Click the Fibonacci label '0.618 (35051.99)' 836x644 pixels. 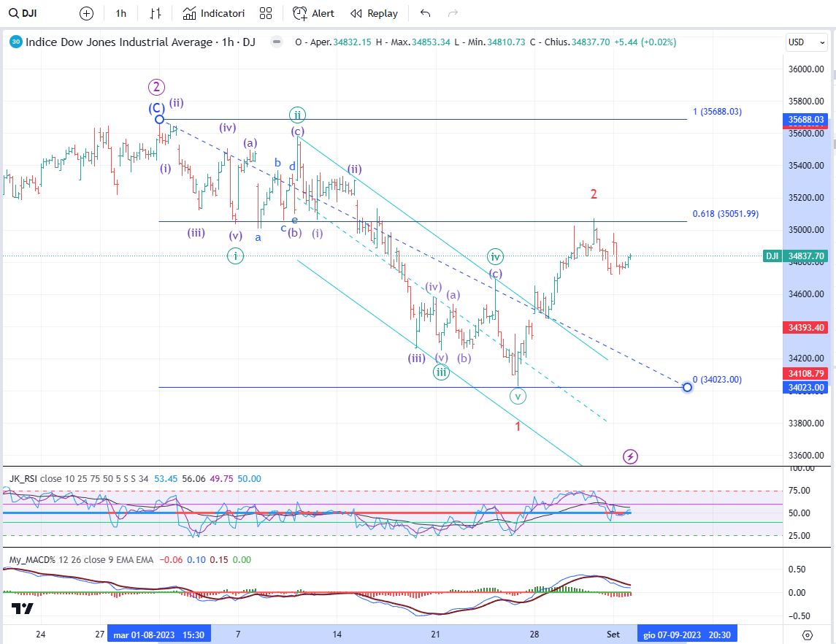726,214
